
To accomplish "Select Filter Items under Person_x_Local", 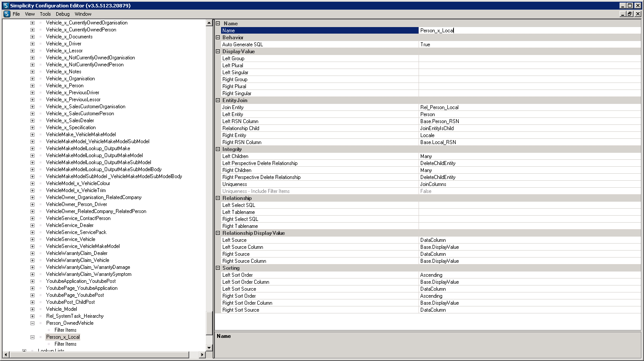I will (x=65, y=344).
